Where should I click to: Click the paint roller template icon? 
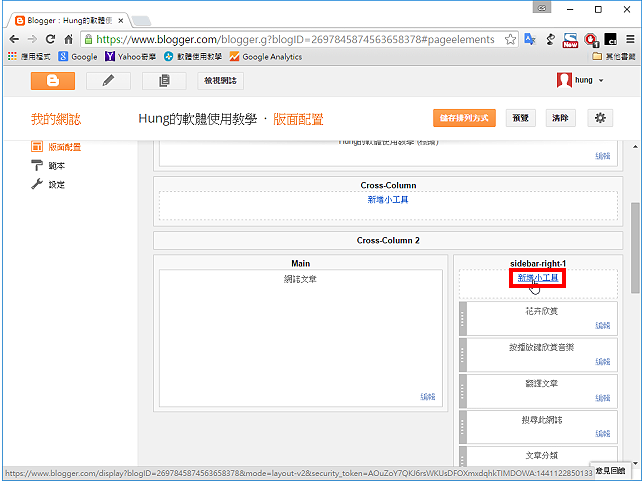pos(37,165)
